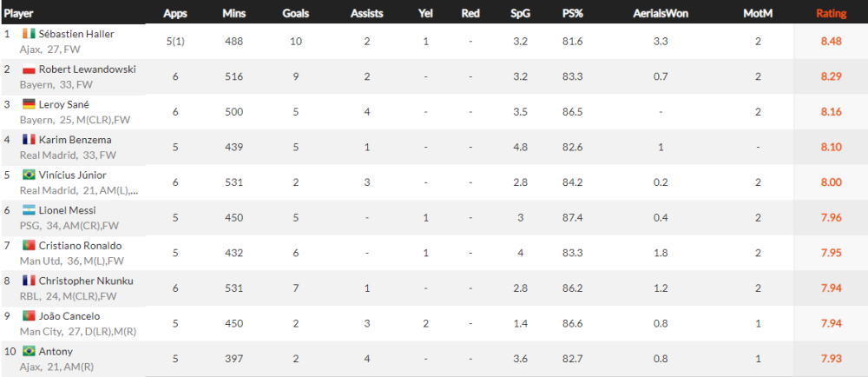This screenshot has height=377, width=868.
Task: Click the Ivory Coast flag beside Sébastien Haller
Action: (x=29, y=34)
